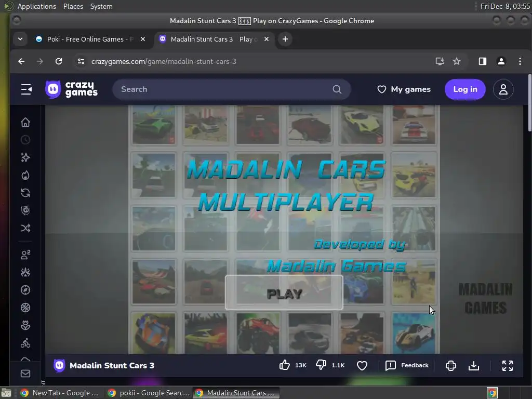Image resolution: width=532 pixels, height=399 pixels.
Task: Add Madalin Stunt Cars 3 to favorites heart
Action: [x=362, y=365]
